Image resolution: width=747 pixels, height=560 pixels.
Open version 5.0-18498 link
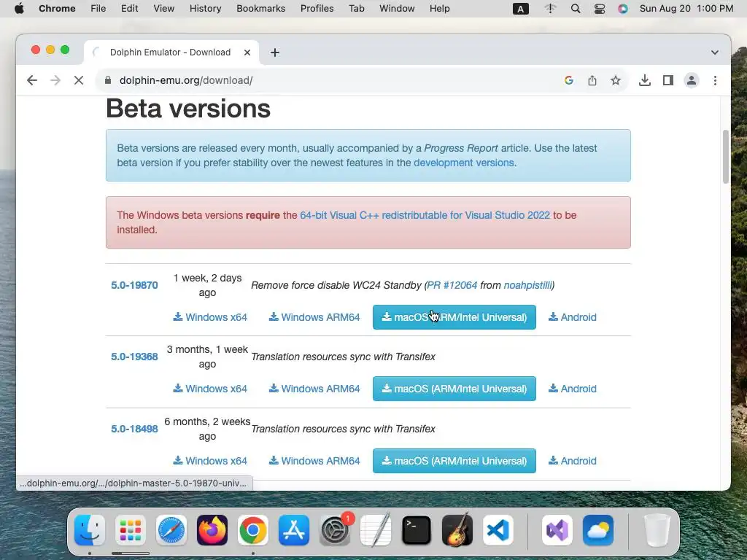point(134,429)
